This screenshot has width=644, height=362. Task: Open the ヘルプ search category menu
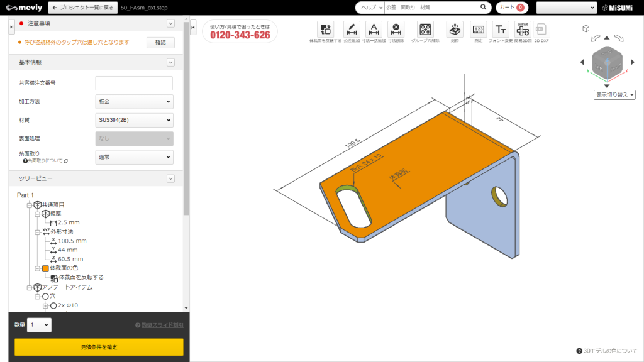coord(369,8)
